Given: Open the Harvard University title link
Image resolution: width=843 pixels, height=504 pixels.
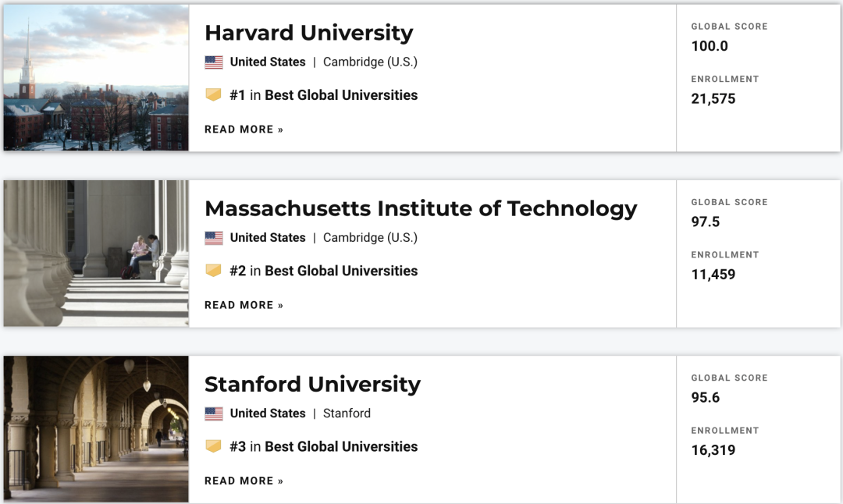Looking at the screenshot, I should tap(308, 33).
